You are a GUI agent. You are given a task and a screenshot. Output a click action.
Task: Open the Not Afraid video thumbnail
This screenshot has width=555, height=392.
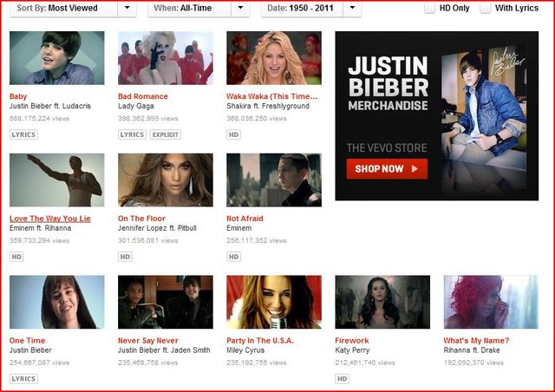coord(274,180)
